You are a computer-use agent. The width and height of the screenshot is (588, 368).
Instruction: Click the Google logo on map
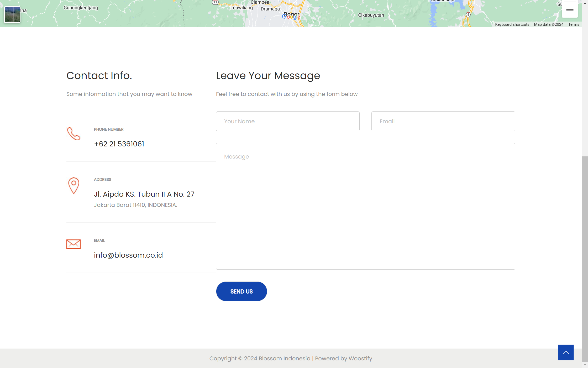click(291, 17)
